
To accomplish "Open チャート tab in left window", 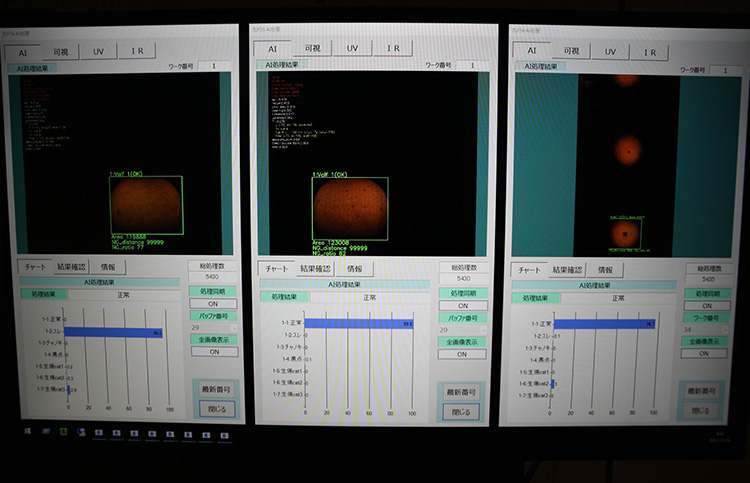I will 35,267.
